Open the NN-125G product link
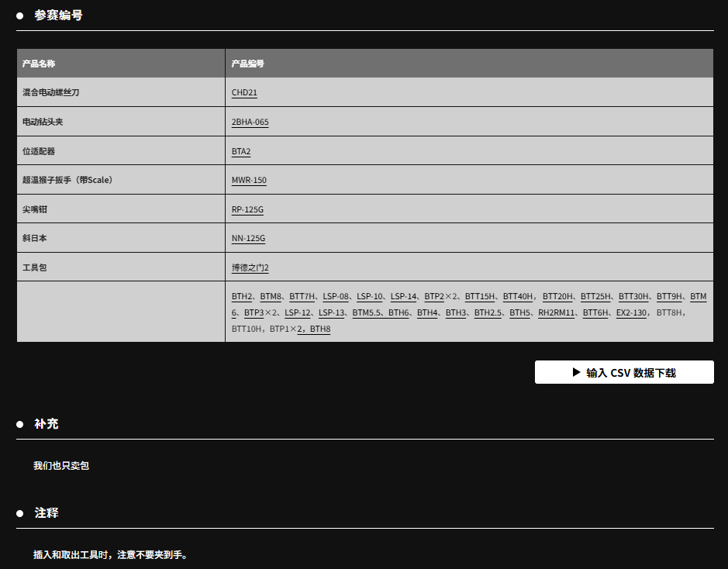 point(248,239)
